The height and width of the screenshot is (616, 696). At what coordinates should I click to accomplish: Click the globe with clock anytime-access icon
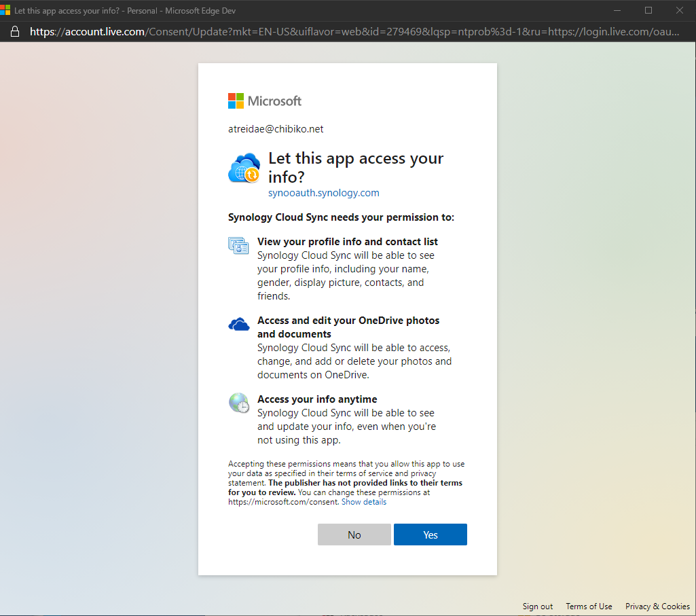click(x=239, y=403)
